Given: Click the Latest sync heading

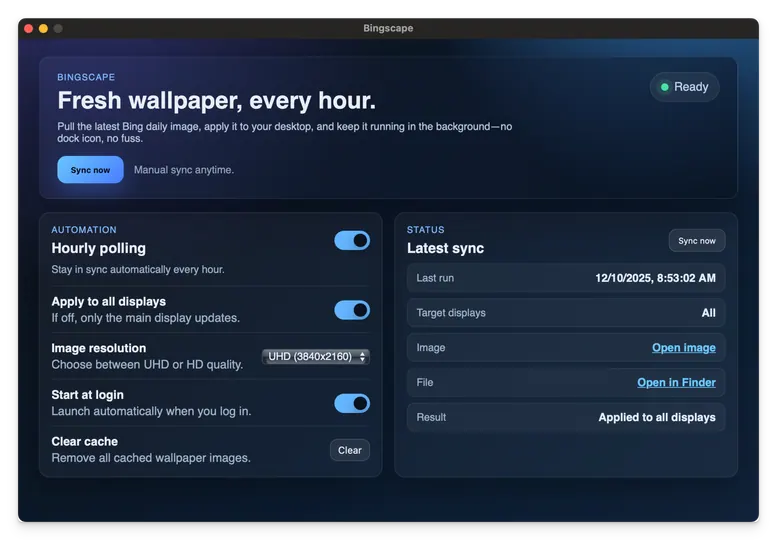Looking at the screenshot, I should coord(445,248).
